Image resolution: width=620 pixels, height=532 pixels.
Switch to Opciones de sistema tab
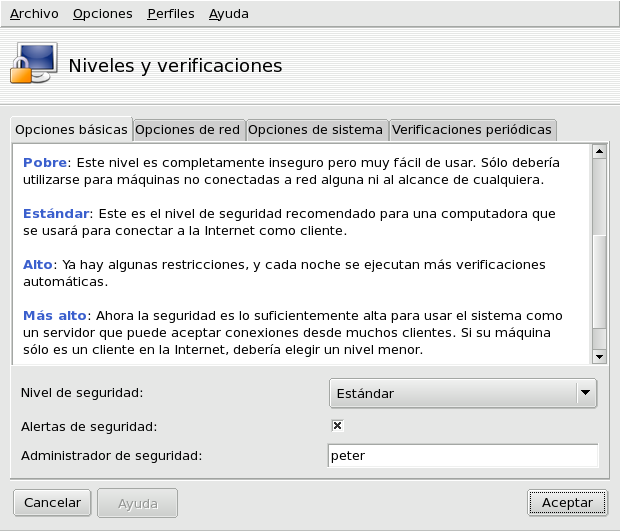(x=316, y=130)
